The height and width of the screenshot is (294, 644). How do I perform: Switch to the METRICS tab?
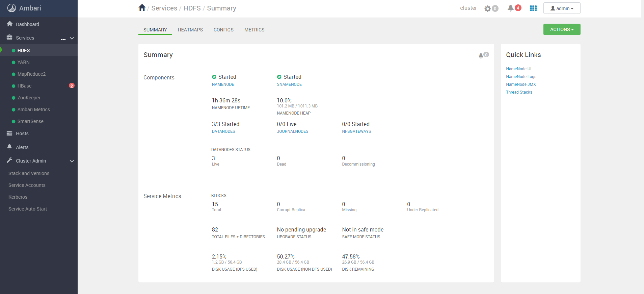254,30
